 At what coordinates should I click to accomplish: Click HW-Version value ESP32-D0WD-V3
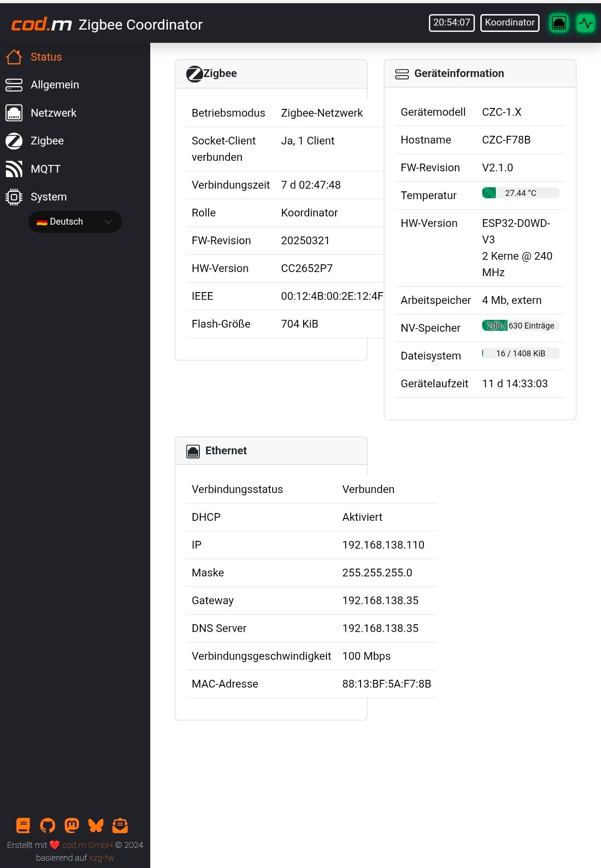pyautogui.click(x=516, y=231)
